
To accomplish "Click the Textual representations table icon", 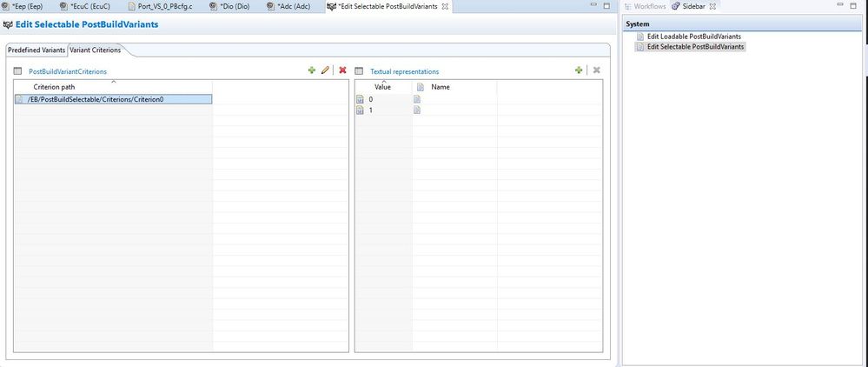I will pyautogui.click(x=359, y=71).
